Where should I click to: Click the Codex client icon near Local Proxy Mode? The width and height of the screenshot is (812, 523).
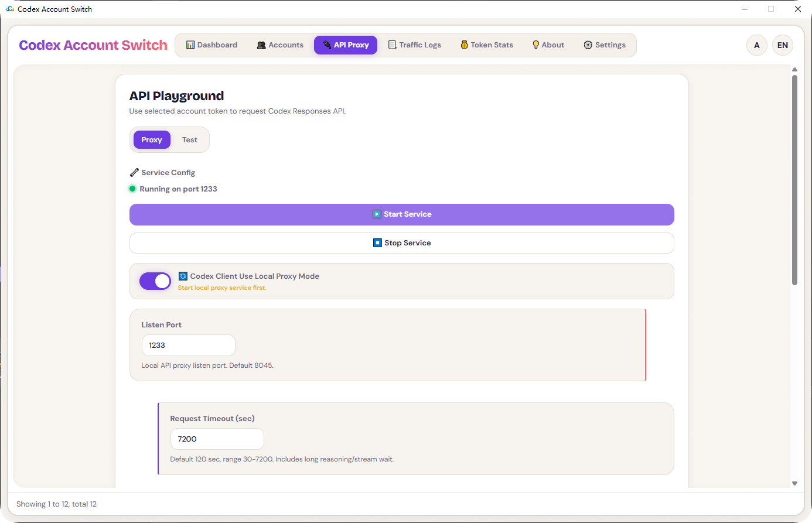click(183, 276)
